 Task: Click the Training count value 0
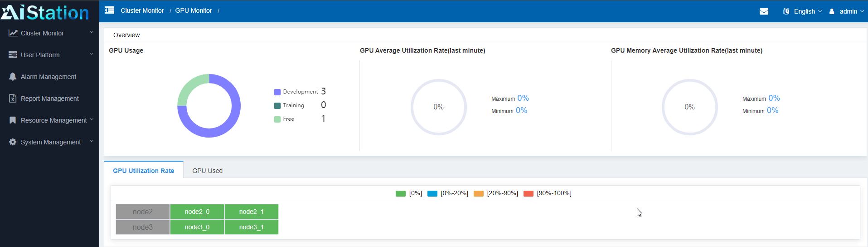click(x=323, y=105)
